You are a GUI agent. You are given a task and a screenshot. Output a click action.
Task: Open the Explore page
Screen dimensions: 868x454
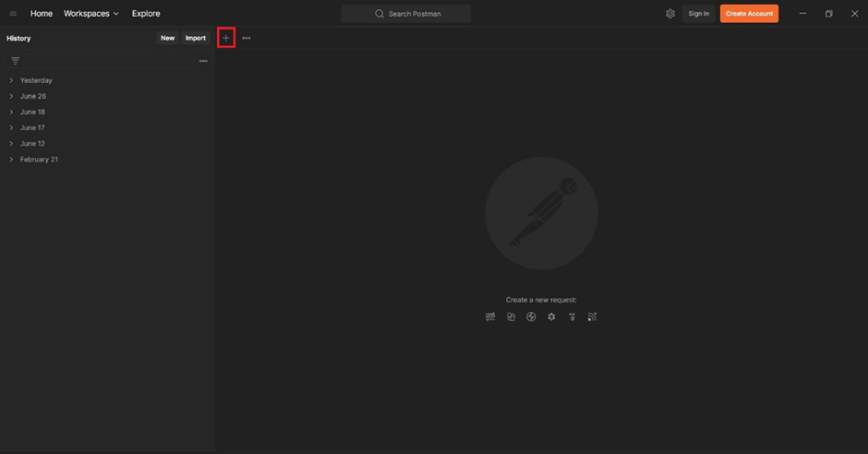coord(146,14)
